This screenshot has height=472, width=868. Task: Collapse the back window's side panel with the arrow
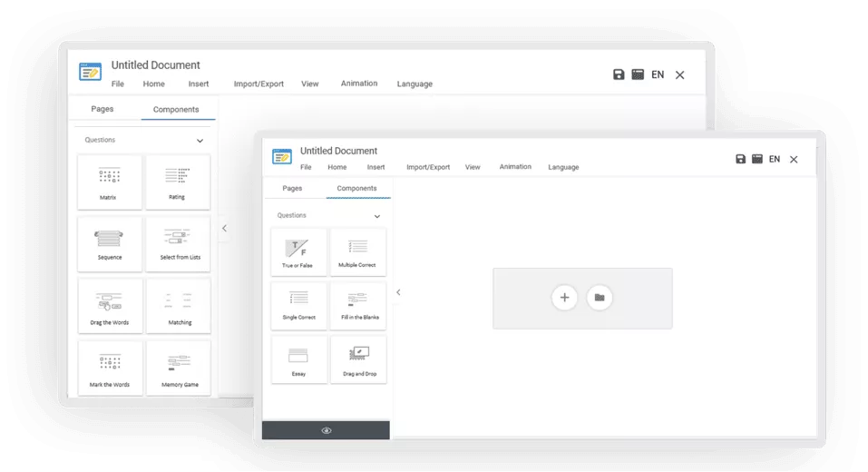point(224,228)
